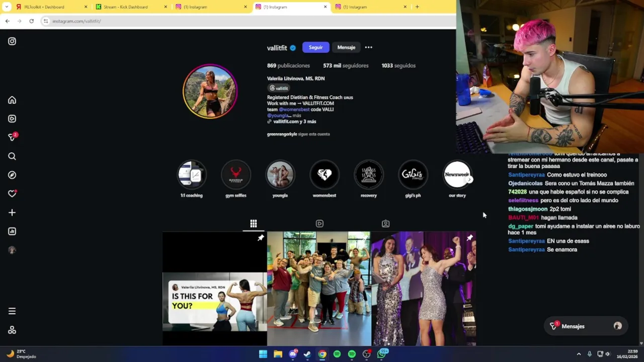This screenshot has height=362, width=644.
Task: Open the sequin dress pinned post
Action: tap(424, 289)
